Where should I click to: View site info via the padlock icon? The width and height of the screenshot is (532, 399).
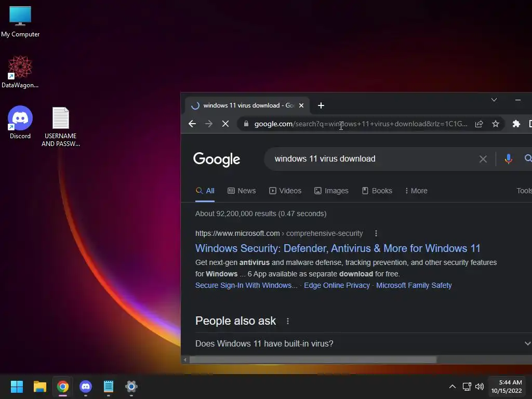(x=246, y=124)
